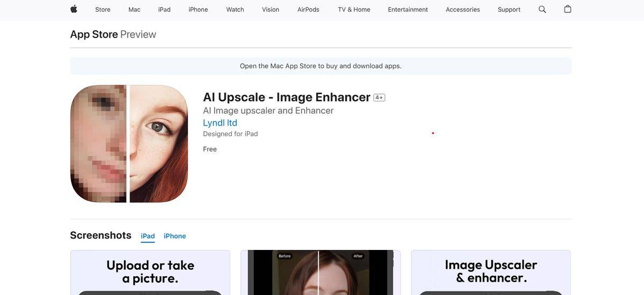644x295 pixels.
Task: Open the search magnifier icon
Action: [542, 9]
